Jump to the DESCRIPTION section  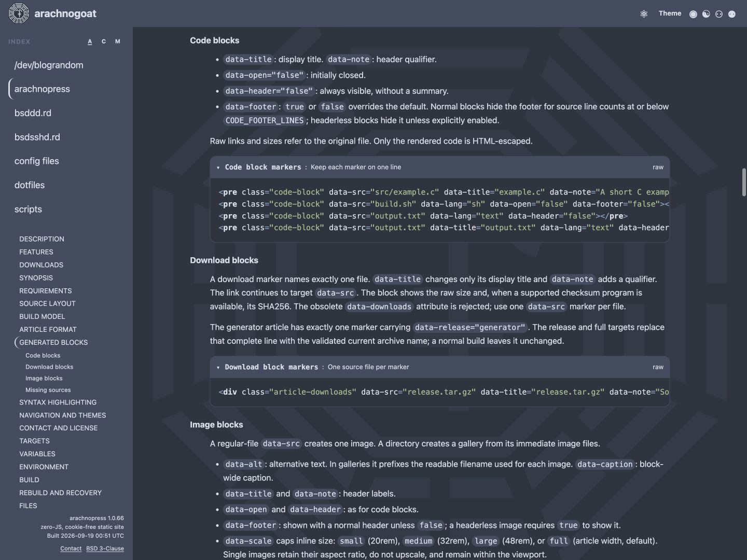tap(41, 239)
